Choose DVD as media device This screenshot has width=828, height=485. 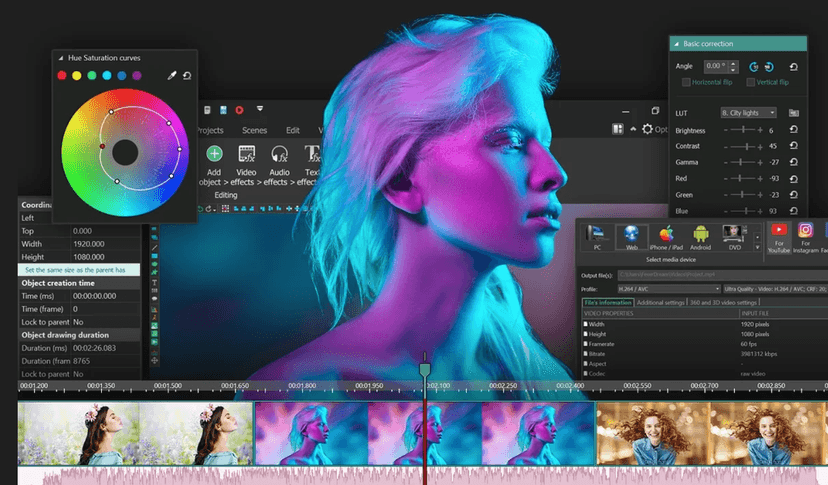pyautogui.click(x=735, y=237)
